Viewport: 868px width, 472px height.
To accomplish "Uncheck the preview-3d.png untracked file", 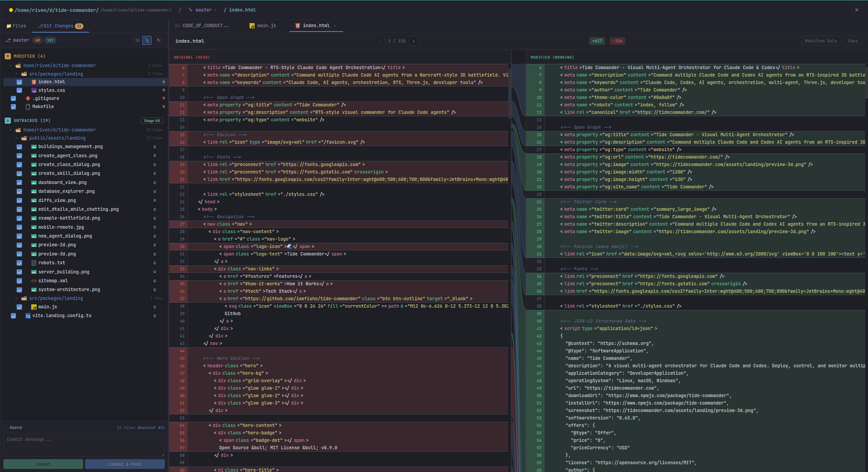I will coord(19,254).
